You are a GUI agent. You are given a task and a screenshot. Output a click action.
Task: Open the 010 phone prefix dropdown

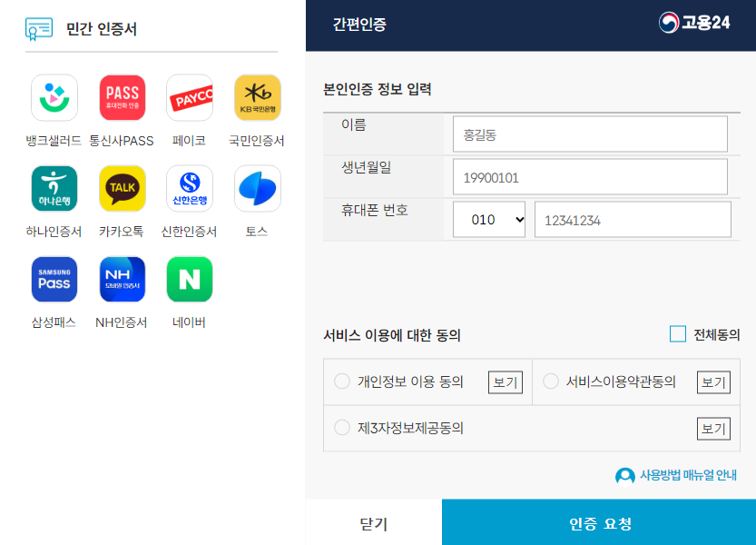coord(489,220)
